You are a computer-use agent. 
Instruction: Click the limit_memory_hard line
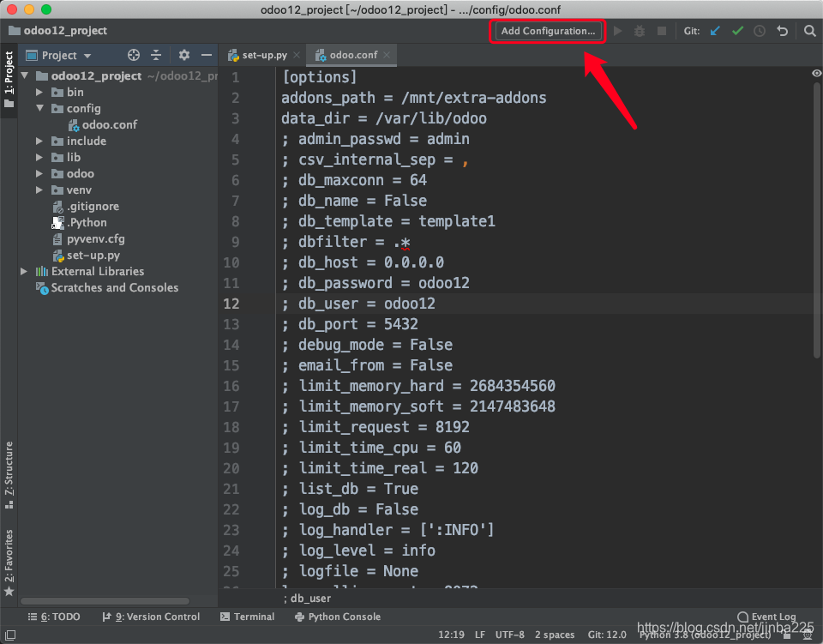418,386
